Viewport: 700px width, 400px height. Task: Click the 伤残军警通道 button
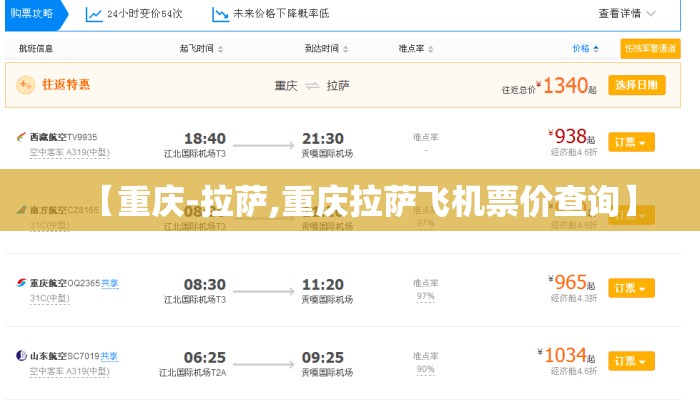click(650, 49)
